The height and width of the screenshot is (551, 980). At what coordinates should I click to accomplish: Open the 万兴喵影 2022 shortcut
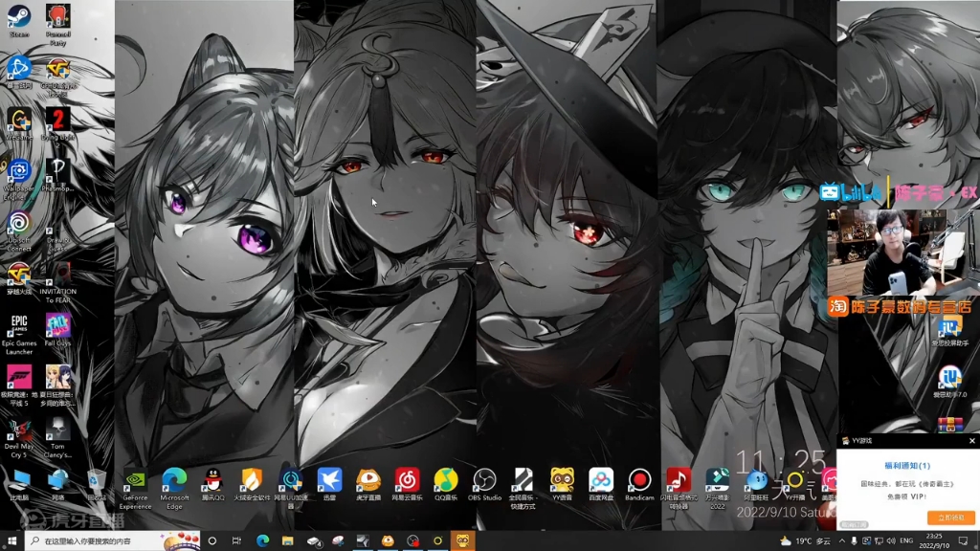717,489
